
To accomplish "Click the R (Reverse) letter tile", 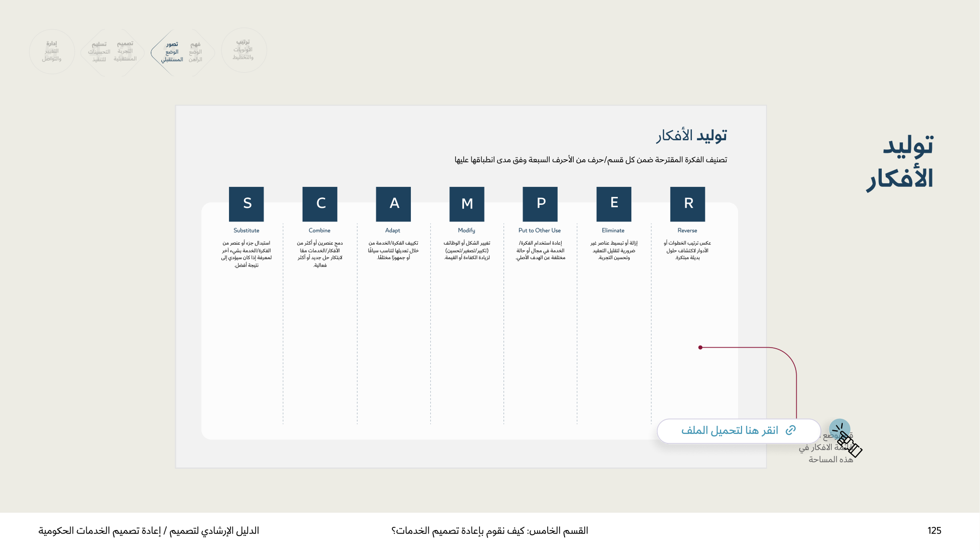I will (687, 204).
